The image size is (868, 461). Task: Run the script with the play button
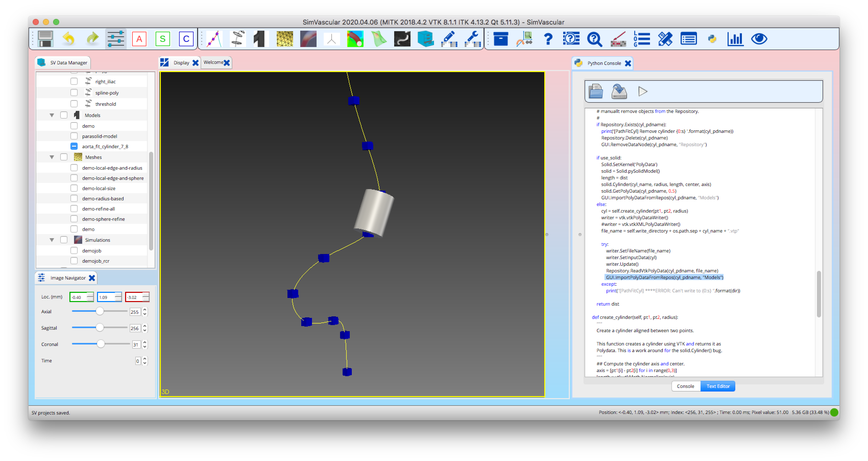coord(643,91)
